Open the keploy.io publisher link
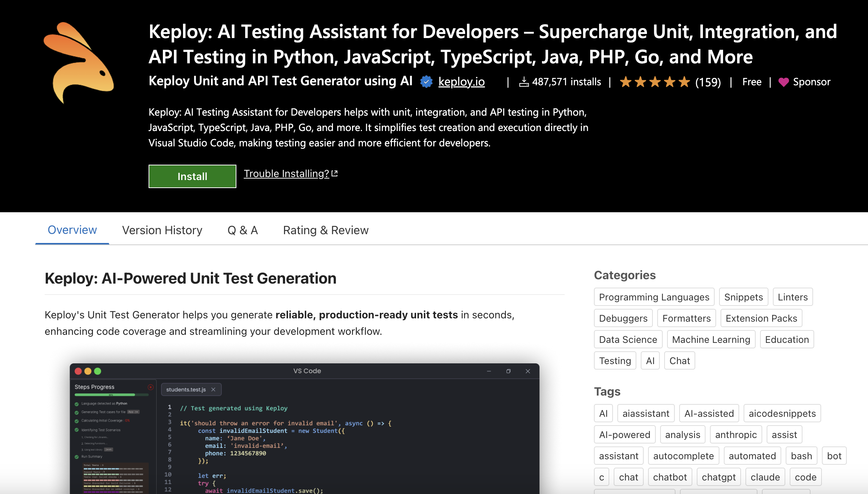The width and height of the screenshot is (868, 494). pos(461,82)
